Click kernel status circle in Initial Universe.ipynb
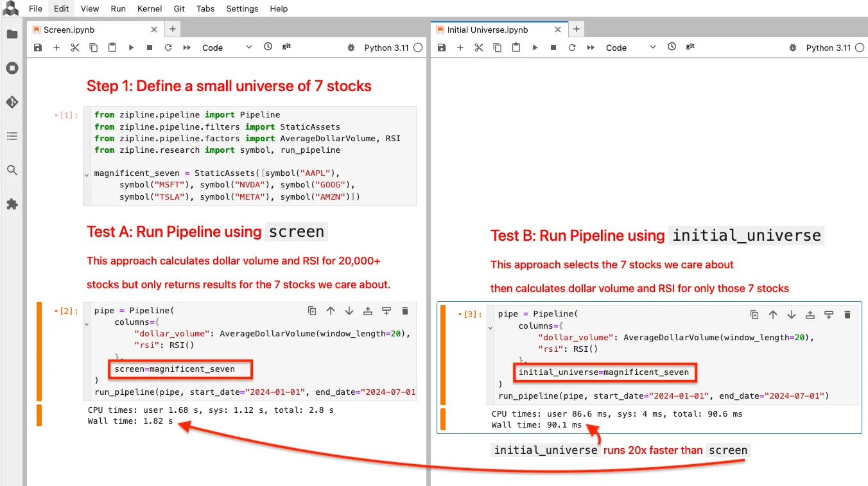The width and height of the screenshot is (868, 486). tap(860, 48)
